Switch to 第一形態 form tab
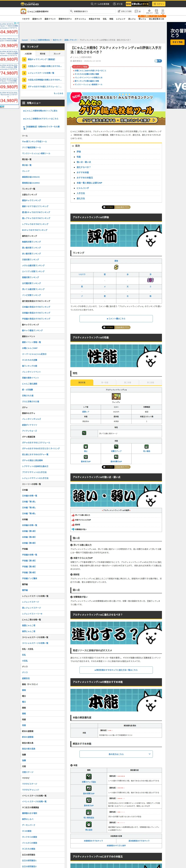186x868 pixels. 105,382
